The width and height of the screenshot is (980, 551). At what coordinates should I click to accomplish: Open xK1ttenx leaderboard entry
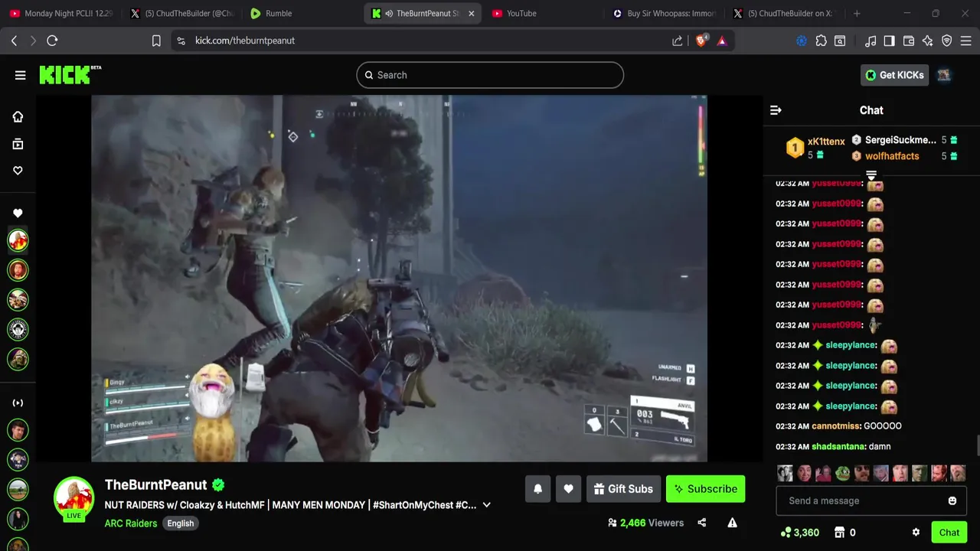click(816, 148)
